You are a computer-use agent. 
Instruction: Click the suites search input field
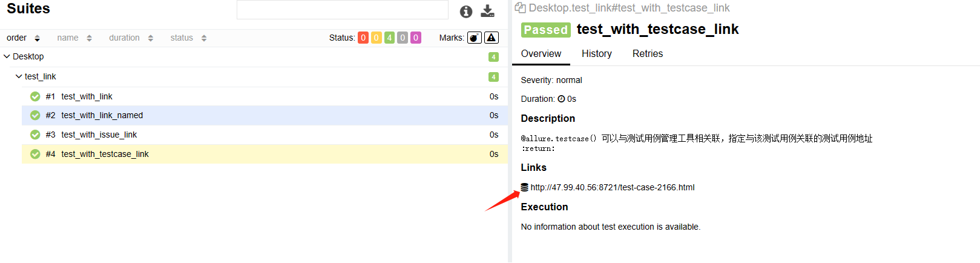pyautogui.click(x=342, y=10)
